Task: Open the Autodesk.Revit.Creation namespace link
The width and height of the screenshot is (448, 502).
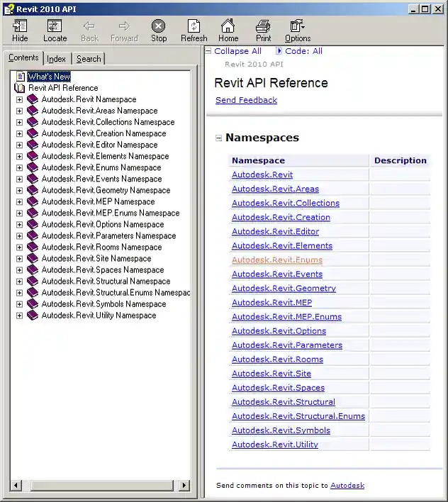Action: [x=281, y=218]
